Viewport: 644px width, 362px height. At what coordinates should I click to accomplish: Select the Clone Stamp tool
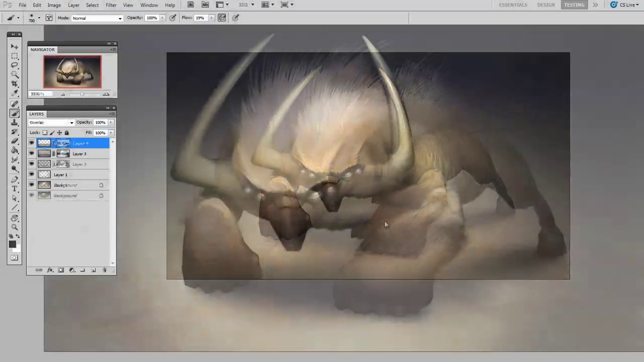15,122
